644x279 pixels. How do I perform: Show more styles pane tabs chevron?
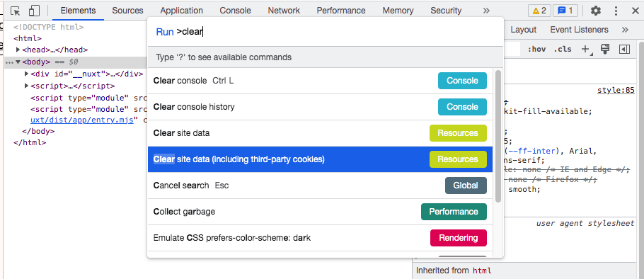(625, 30)
